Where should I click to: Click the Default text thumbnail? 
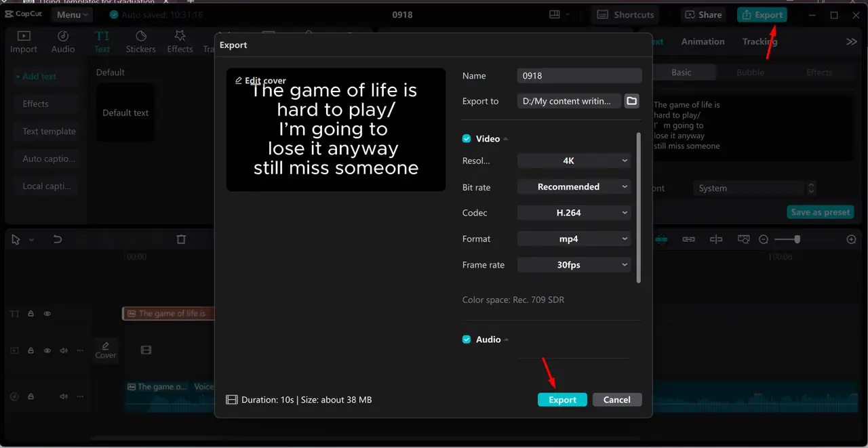(125, 113)
